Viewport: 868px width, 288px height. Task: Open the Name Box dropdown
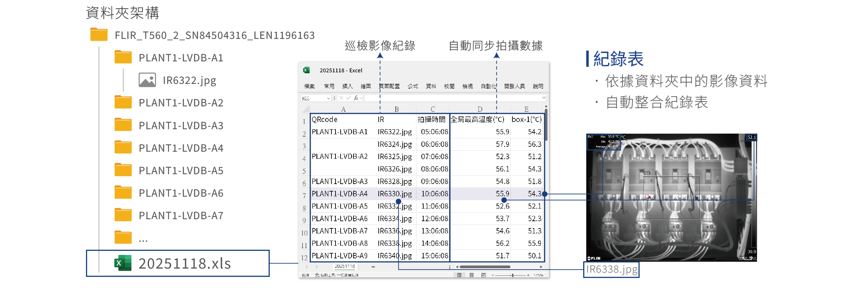(328, 98)
